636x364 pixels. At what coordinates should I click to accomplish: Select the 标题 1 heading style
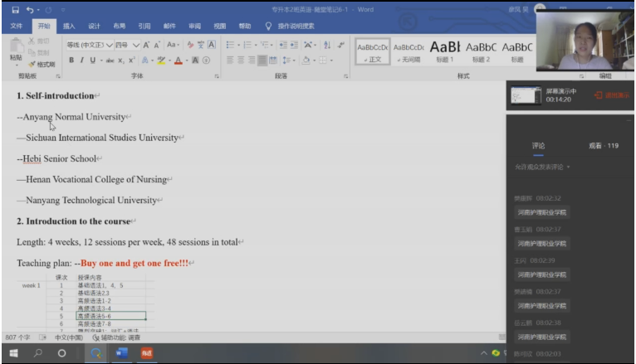click(445, 51)
